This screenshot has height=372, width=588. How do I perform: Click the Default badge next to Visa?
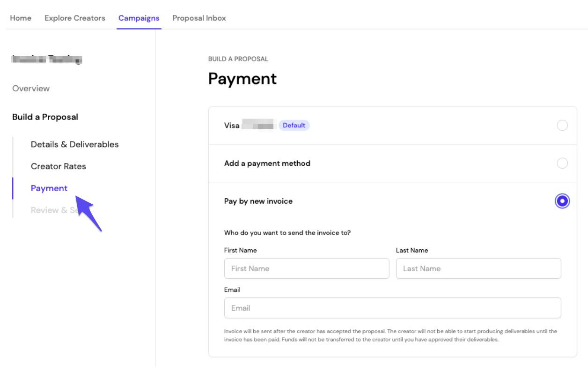pos(294,125)
